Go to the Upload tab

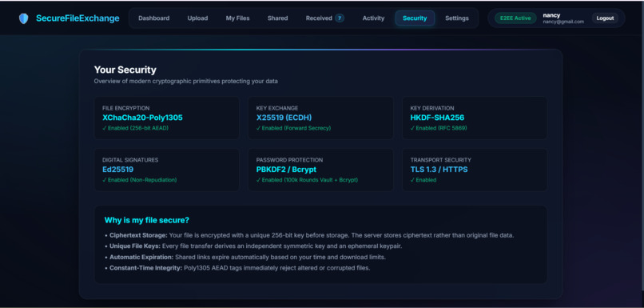pos(197,18)
